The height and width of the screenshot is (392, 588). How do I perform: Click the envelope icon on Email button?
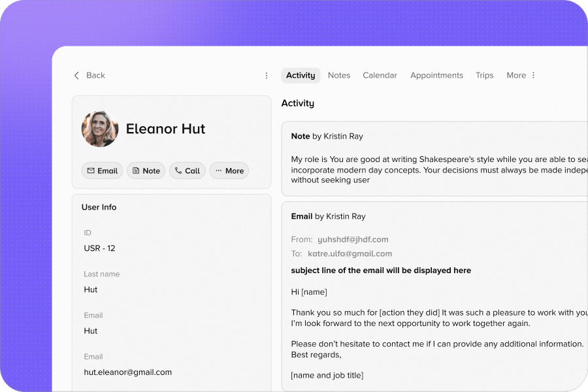(91, 171)
